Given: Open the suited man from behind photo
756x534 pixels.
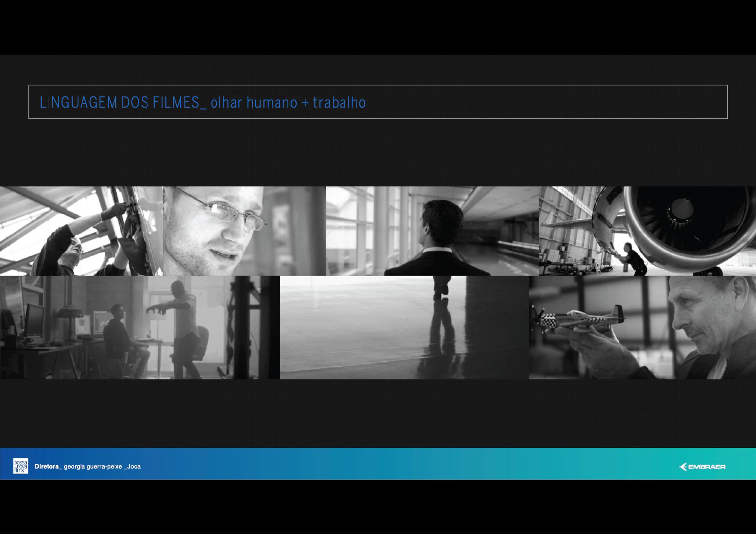Looking at the screenshot, I should click(x=432, y=231).
